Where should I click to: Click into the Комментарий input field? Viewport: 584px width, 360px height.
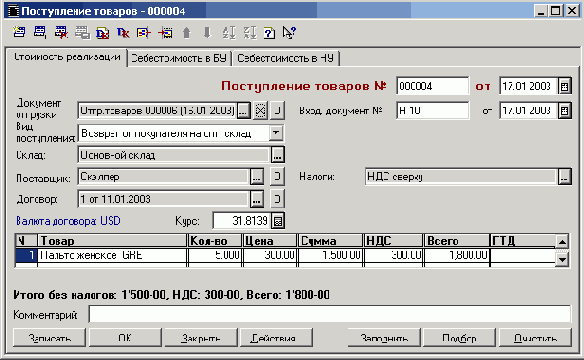(x=330, y=315)
